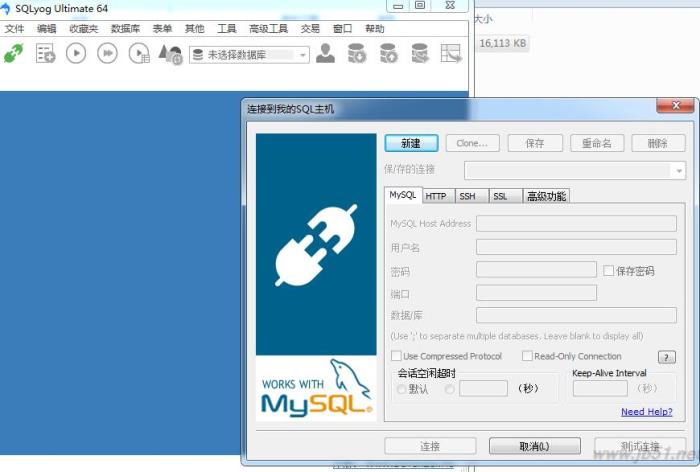Image resolution: width=700 pixels, height=472 pixels.
Task: Select the 16,113 KB size entry
Action: tap(503, 43)
